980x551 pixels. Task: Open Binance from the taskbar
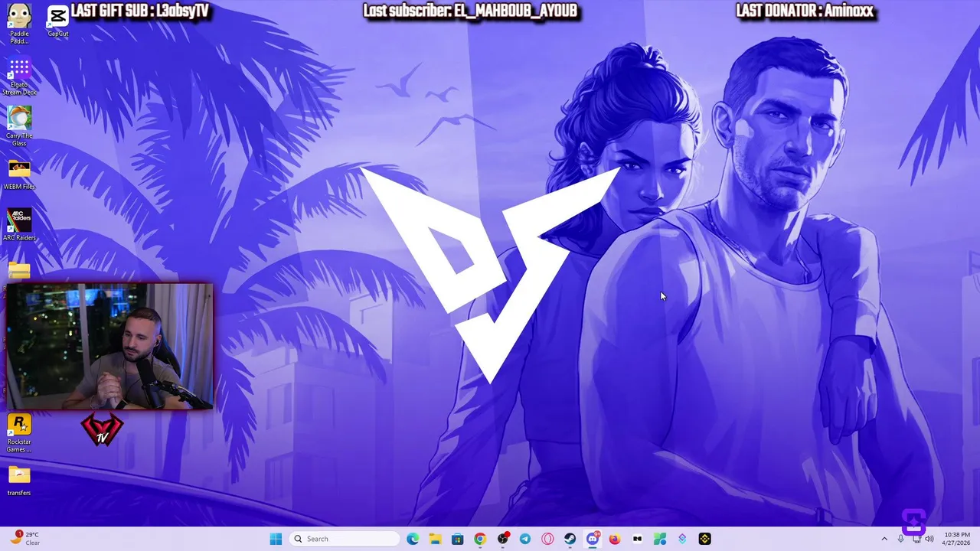tap(704, 539)
